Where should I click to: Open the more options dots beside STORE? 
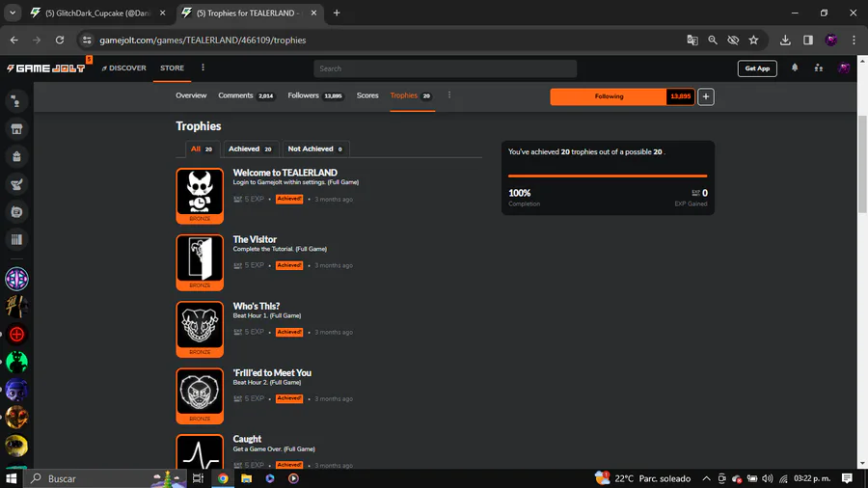(x=203, y=68)
